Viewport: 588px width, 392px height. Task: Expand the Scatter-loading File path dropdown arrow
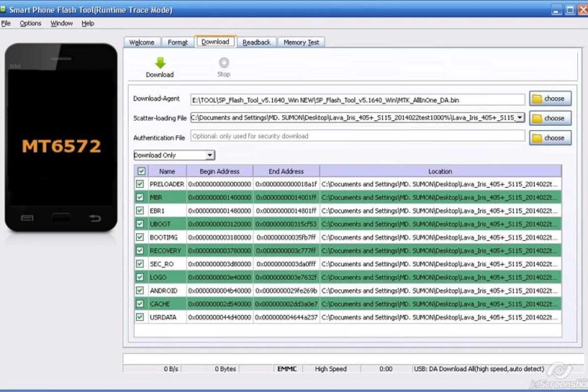(x=520, y=118)
